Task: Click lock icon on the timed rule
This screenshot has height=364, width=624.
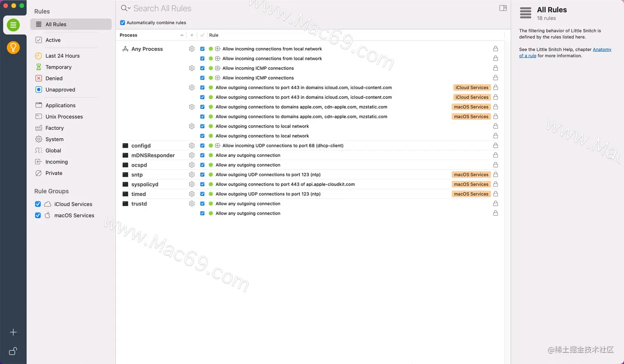Action: tap(496, 194)
